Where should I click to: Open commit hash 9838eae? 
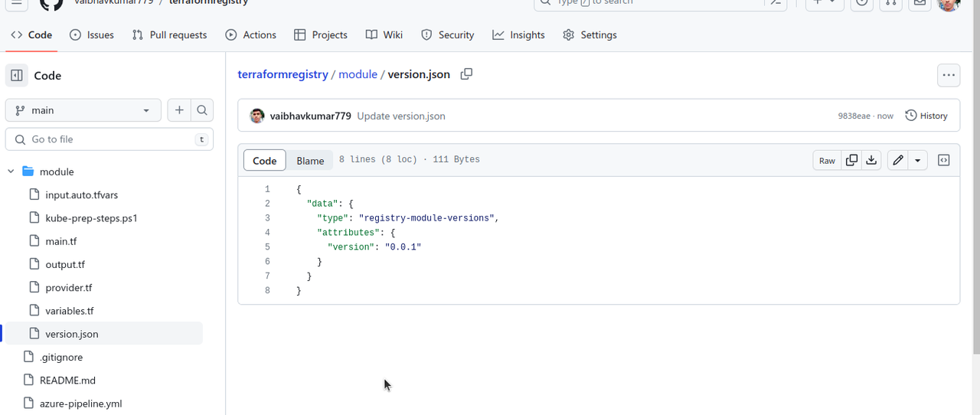click(854, 116)
